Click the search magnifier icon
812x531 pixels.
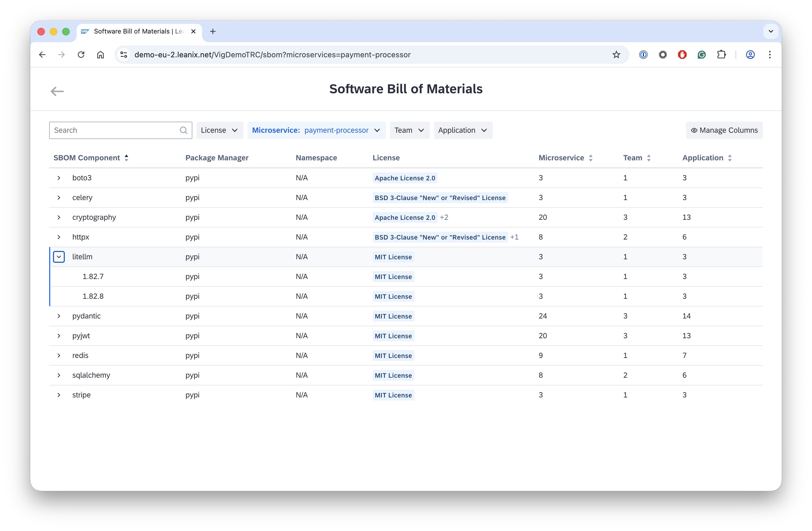(184, 130)
